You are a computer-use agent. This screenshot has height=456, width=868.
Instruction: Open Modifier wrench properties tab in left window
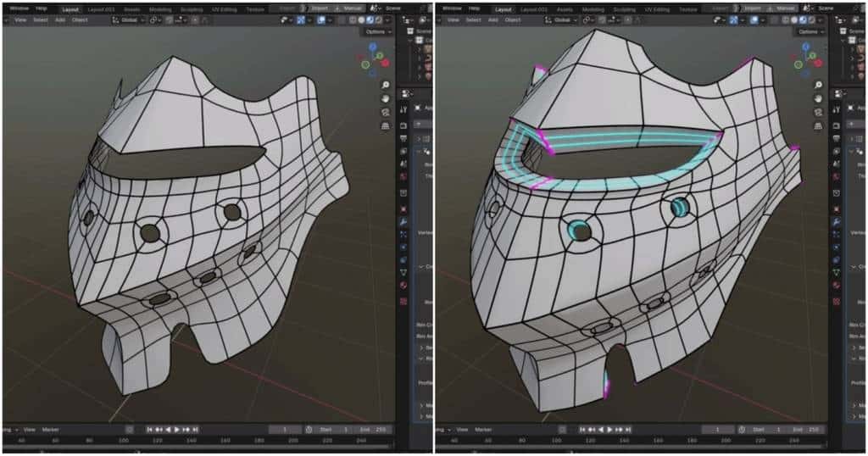click(x=403, y=222)
